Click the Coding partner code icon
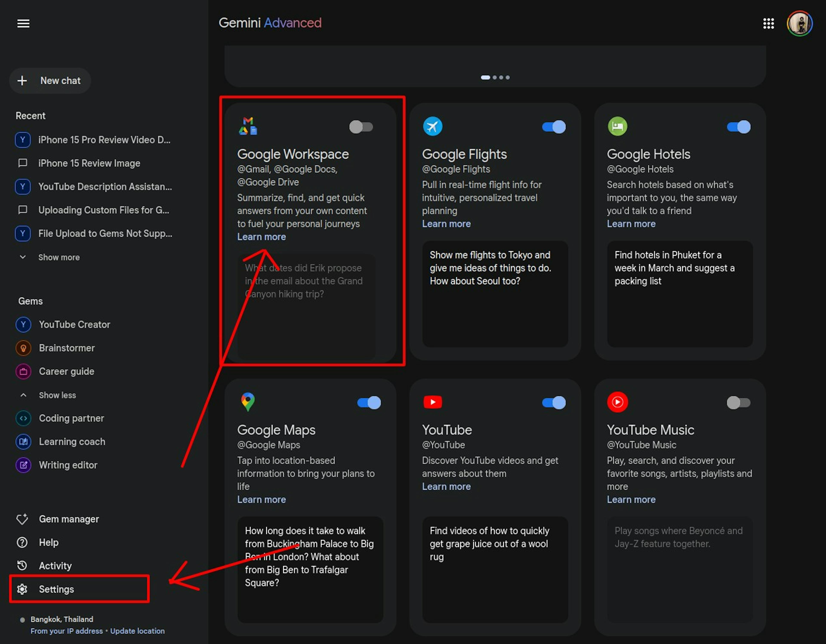The height and width of the screenshot is (644, 826). [23, 418]
